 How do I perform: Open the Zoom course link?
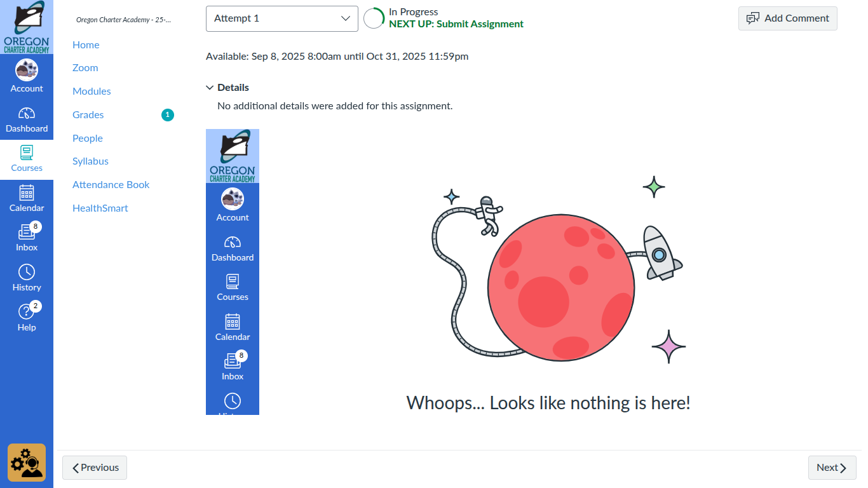85,68
